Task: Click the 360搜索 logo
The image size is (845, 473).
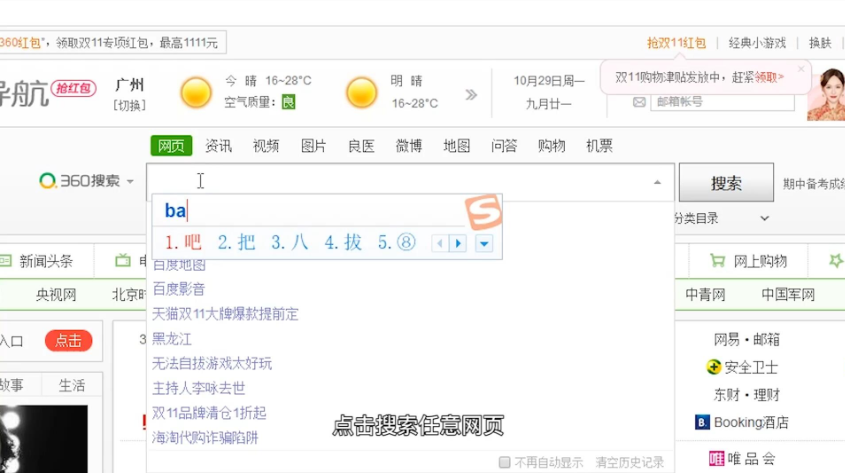Action: [78, 181]
